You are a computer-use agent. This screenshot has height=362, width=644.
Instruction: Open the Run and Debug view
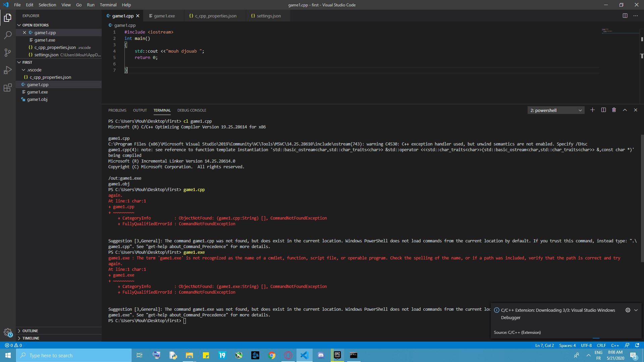tap(8, 70)
